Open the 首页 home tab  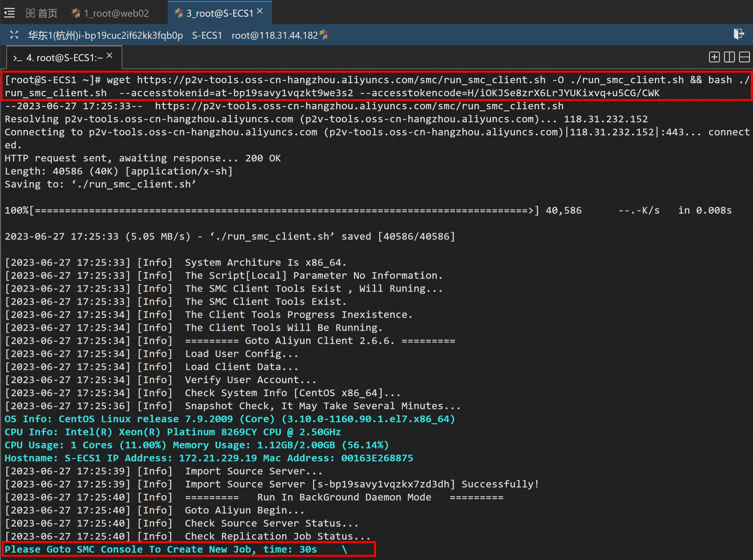(x=47, y=13)
